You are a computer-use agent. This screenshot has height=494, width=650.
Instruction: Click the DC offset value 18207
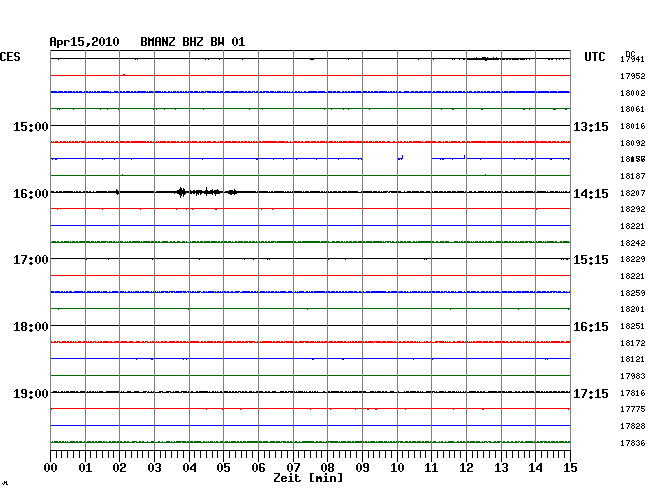(x=633, y=193)
